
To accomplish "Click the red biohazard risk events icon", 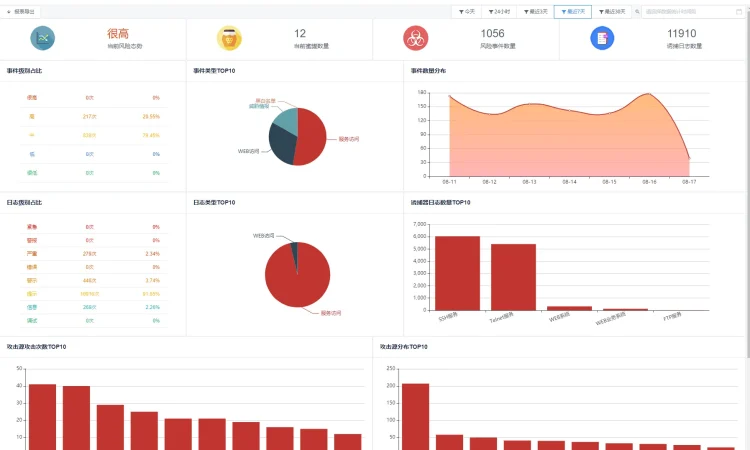I will click(415, 38).
